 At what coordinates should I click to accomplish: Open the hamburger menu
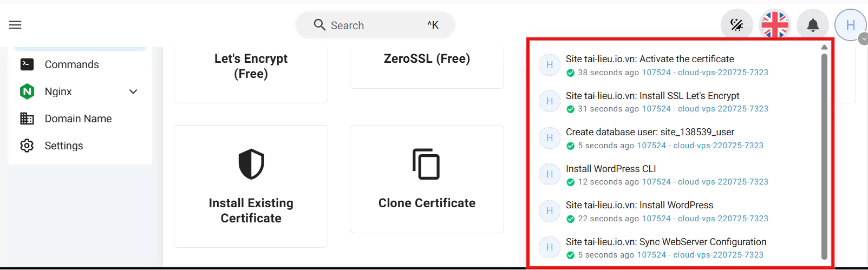[x=15, y=25]
